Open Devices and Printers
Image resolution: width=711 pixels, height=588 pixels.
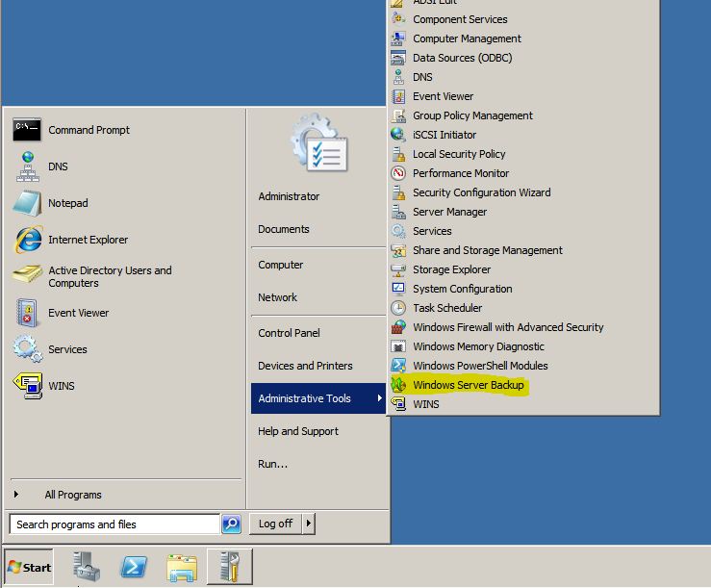point(305,366)
